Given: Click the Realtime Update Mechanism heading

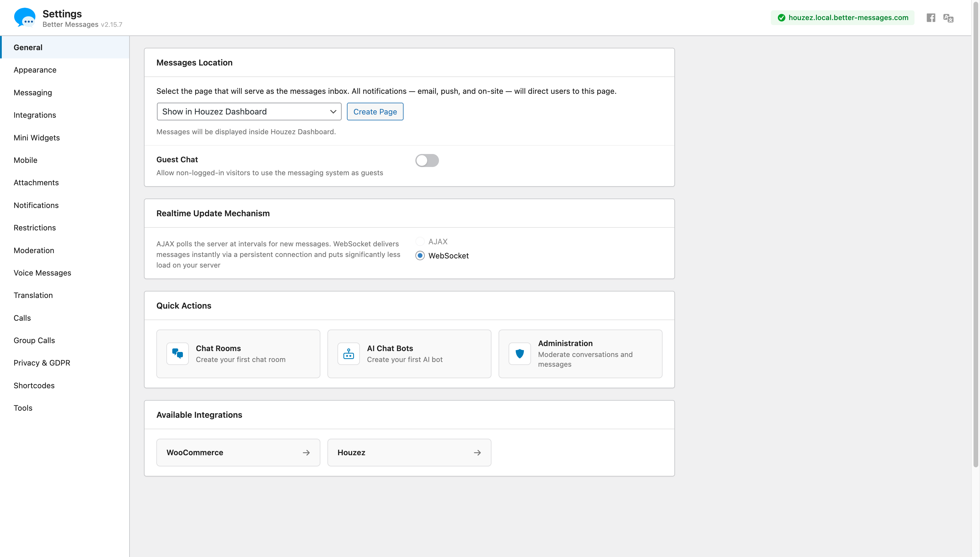Looking at the screenshot, I should (x=213, y=213).
